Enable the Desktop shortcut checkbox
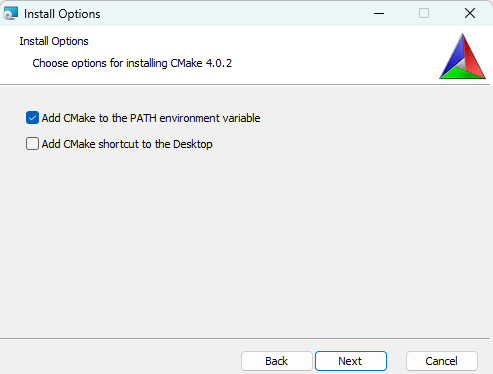This screenshot has width=493, height=374. 32,144
